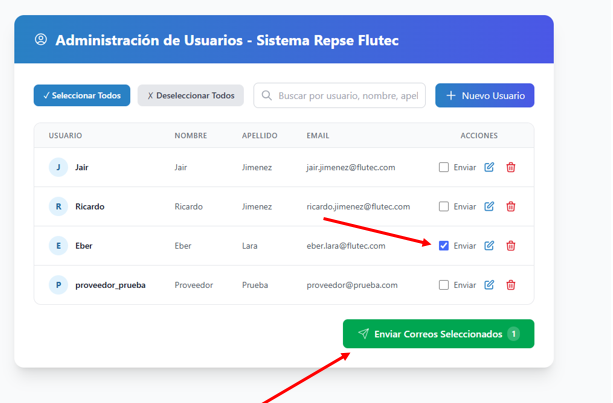Screen dimensions: 613x403
Task: Click the surname Lara
Action: pyautogui.click(x=249, y=246)
